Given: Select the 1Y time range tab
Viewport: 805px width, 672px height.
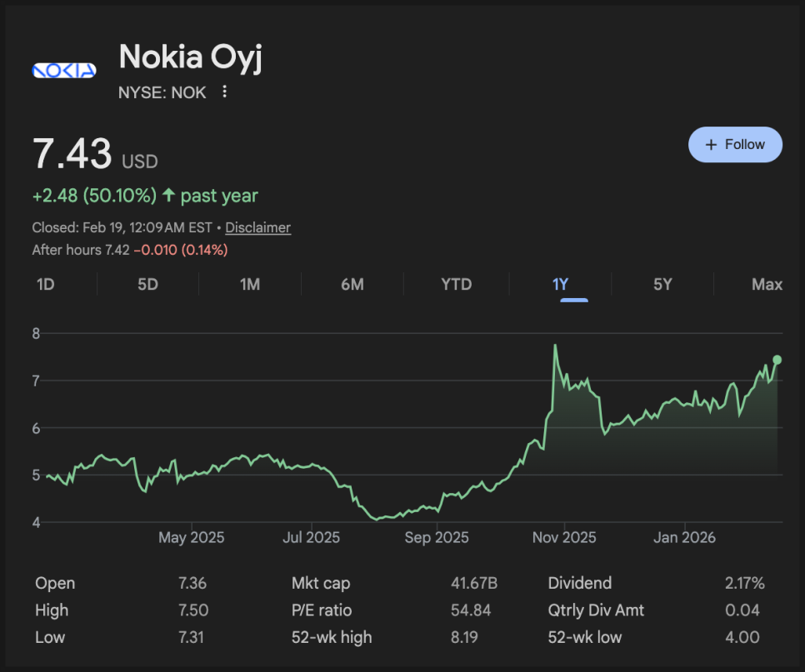Looking at the screenshot, I should [x=560, y=285].
